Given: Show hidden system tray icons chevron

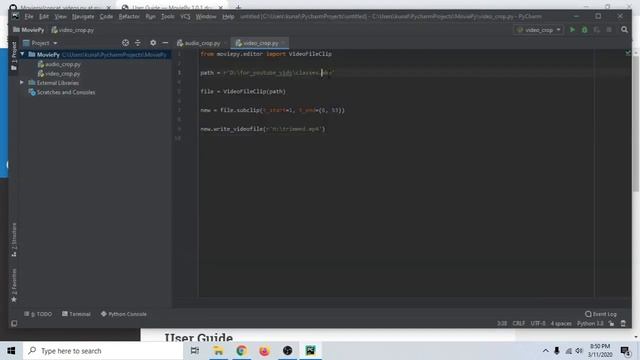Looking at the screenshot, I should click(x=545, y=351).
